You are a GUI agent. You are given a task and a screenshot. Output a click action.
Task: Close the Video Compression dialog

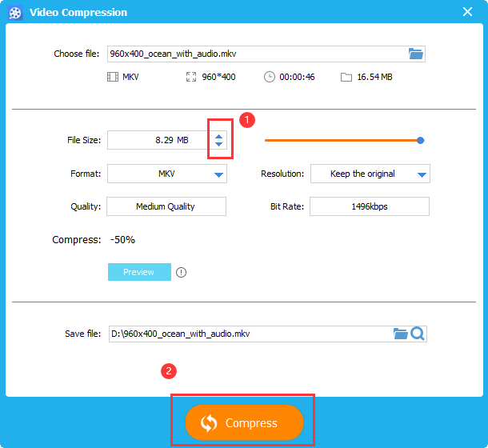[x=468, y=12]
